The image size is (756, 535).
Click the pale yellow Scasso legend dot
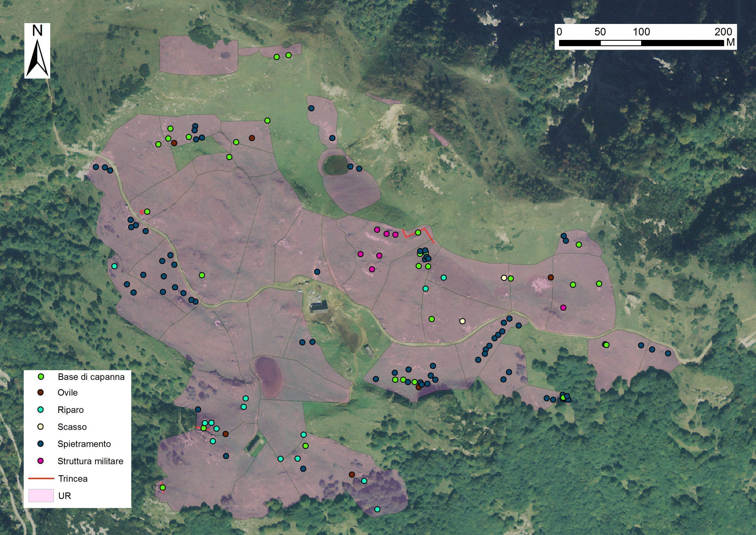(41, 427)
